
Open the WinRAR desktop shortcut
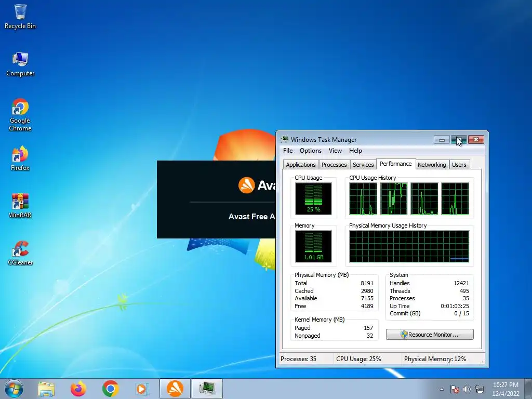(x=20, y=206)
